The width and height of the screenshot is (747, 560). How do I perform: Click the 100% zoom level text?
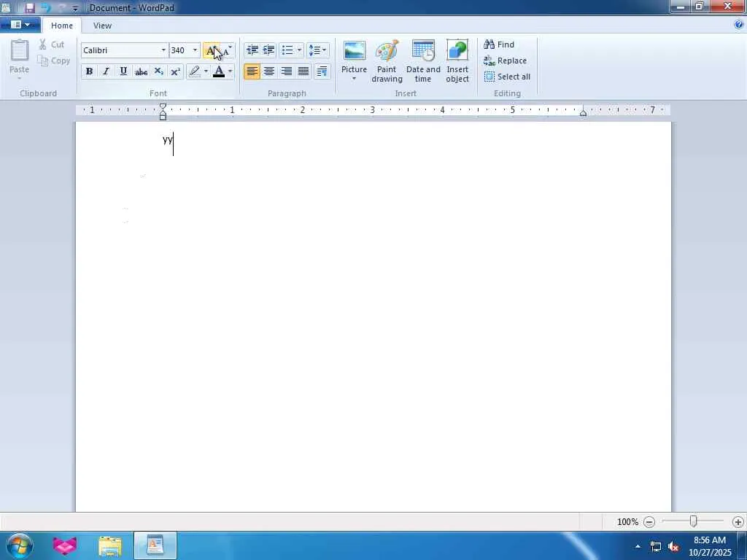click(627, 522)
